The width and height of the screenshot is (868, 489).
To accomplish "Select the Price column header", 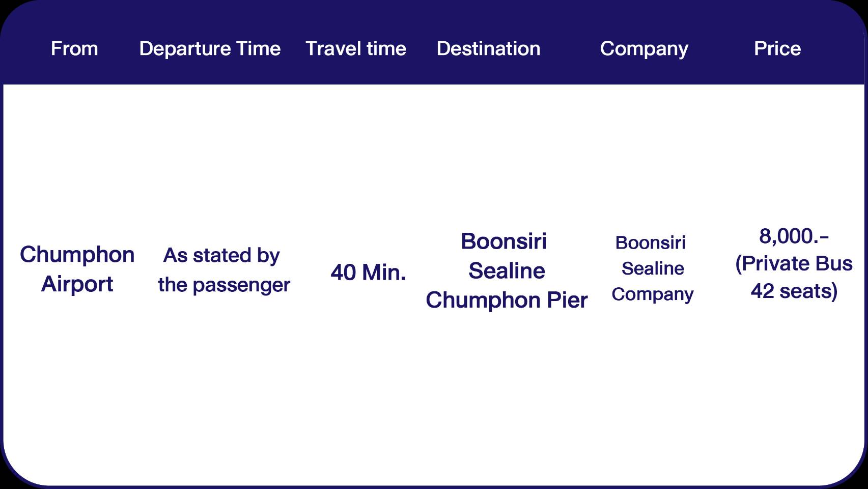I will click(x=777, y=49).
